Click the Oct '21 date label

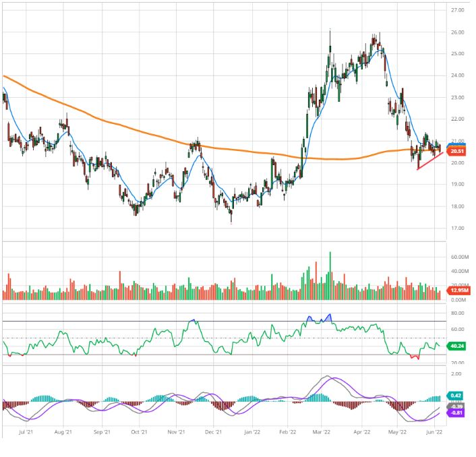[139, 432]
